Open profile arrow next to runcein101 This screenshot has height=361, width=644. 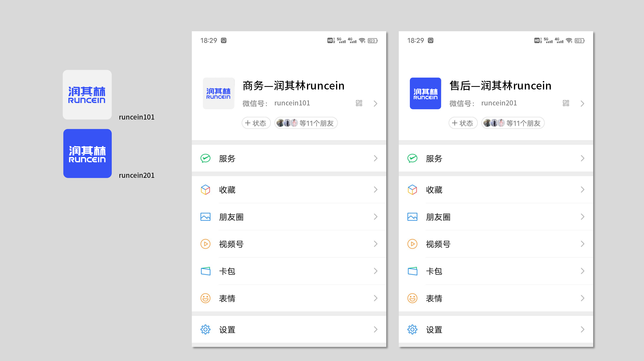376,103
